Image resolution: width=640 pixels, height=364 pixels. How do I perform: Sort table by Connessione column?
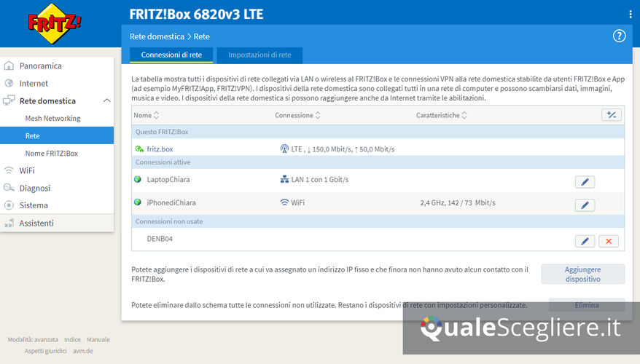click(297, 115)
